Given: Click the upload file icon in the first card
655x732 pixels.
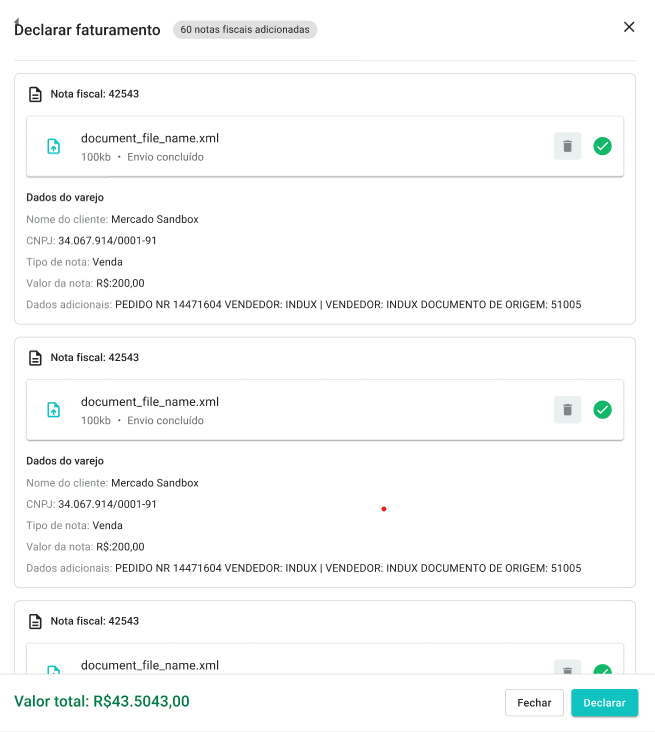Looking at the screenshot, I should pyautogui.click(x=54, y=146).
